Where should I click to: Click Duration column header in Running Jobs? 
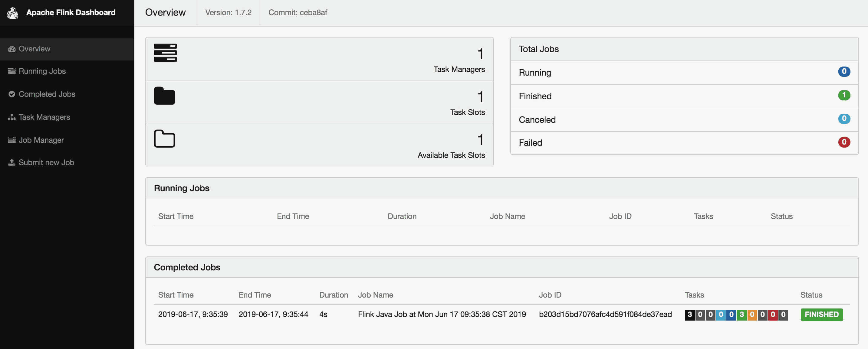(402, 217)
